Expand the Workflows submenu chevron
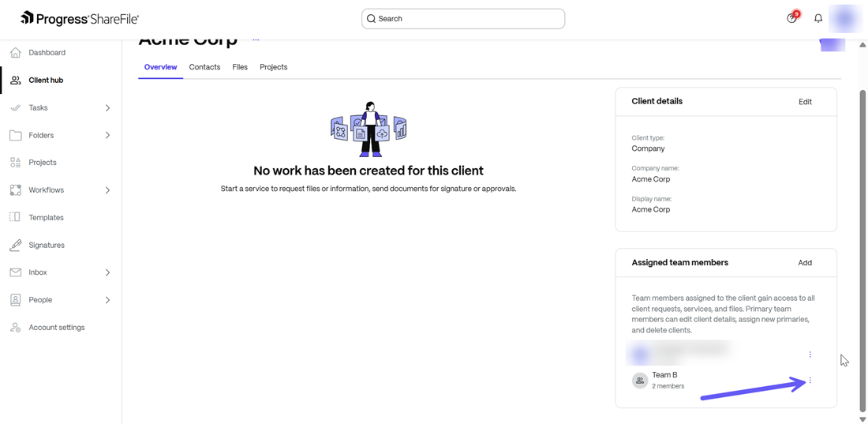 [108, 190]
